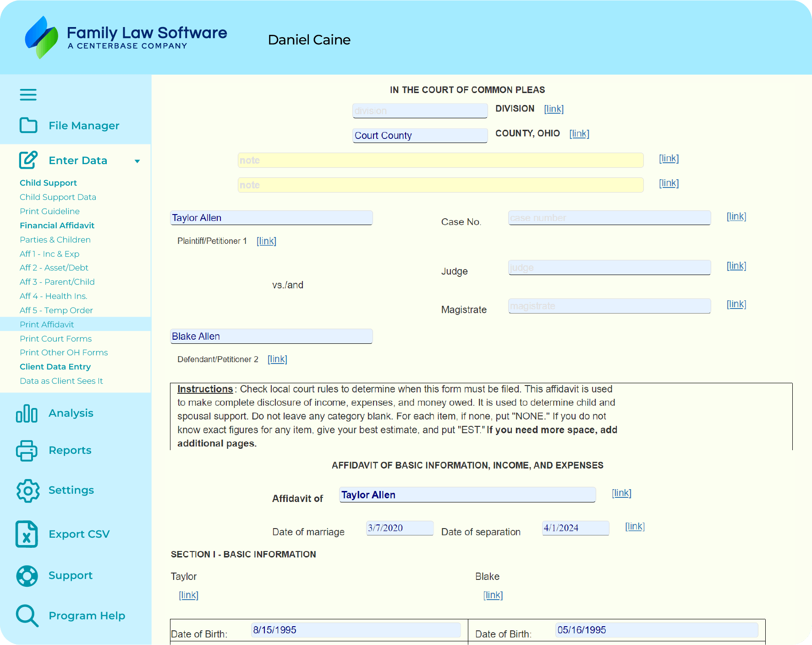This screenshot has width=812, height=645.
Task: Open Data as Client Sees It
Action: 61,380
